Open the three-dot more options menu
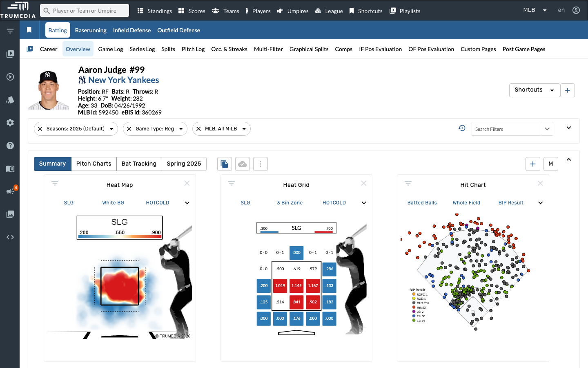Image resolution: width=588 pixels, height=368 pixels. tap(261, 164)
